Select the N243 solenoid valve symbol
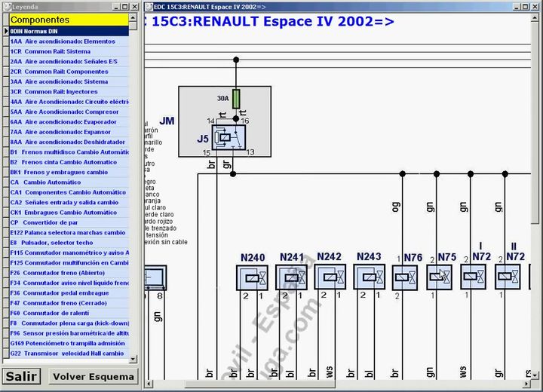The height and width of the screenshot is (392, 543). pos(369,277)
